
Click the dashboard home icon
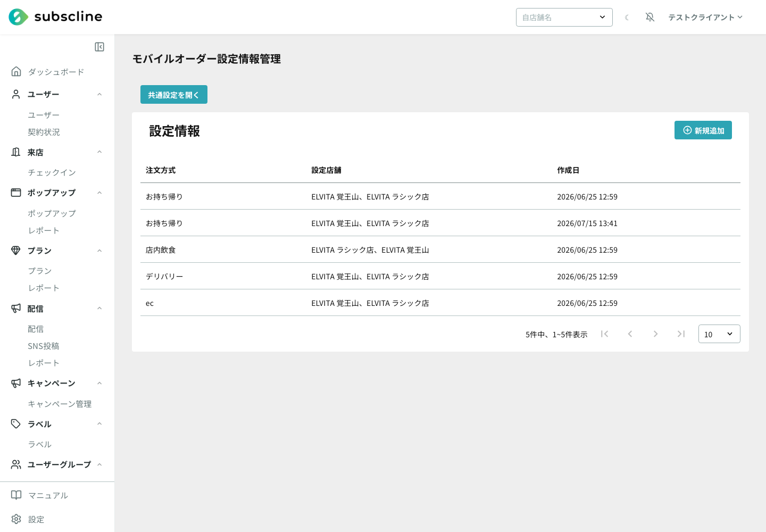pos(16,71)
